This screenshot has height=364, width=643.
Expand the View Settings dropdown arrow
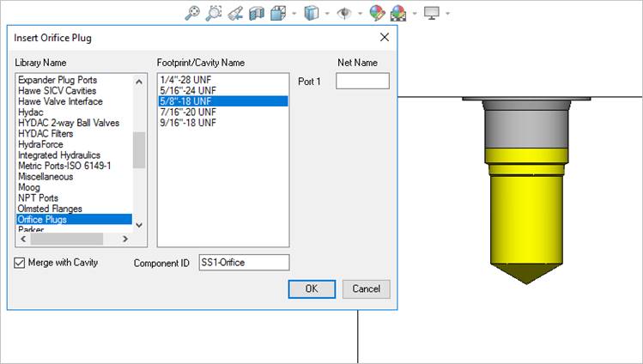click(447, 14)
